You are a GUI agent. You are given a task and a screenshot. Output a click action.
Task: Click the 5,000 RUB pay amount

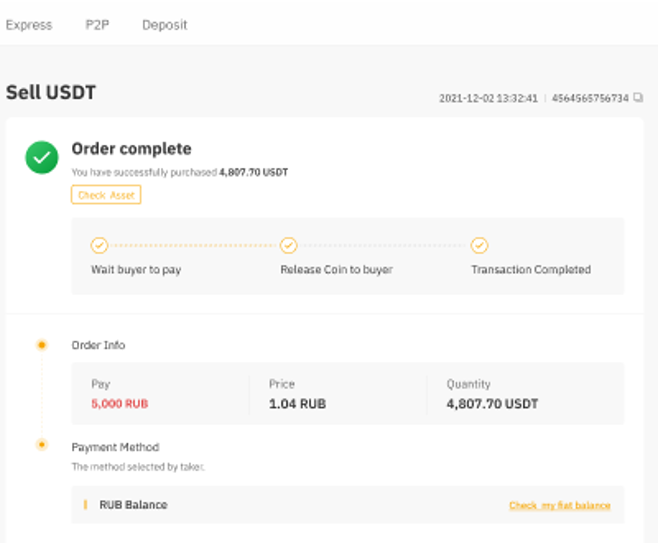[x=120, y=404]
